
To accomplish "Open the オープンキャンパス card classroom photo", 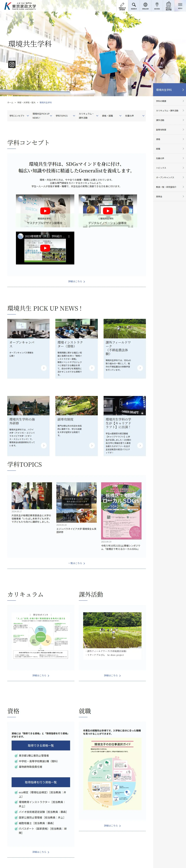I will pyautogui.click(x=28, y=329).
